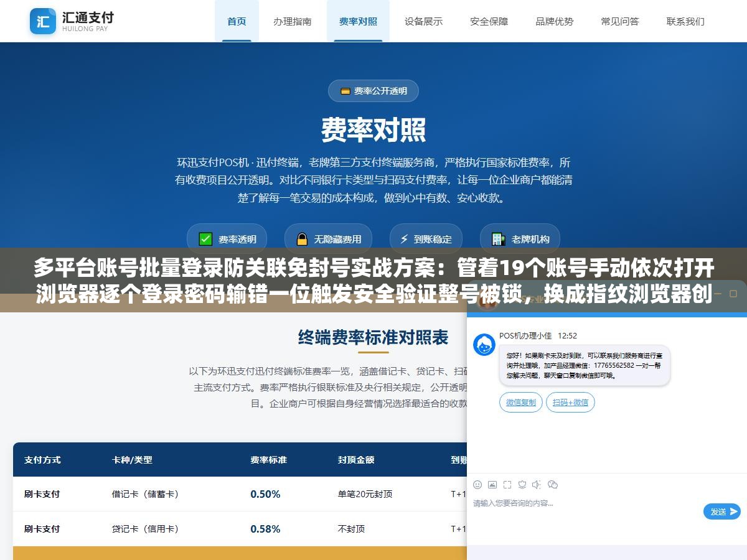The width and height of the screenshot is (747, 560).
Task: Open 联系我们 in the navbar
Action: coord(685,21)
